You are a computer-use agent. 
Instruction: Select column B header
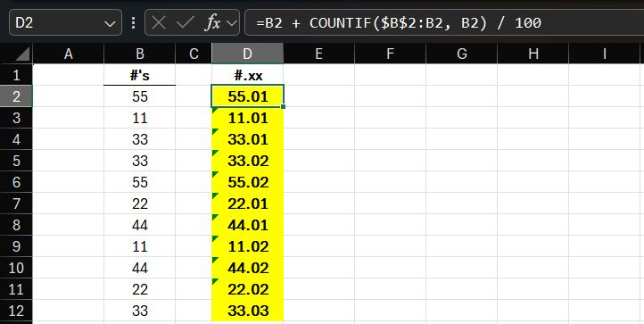140,54
